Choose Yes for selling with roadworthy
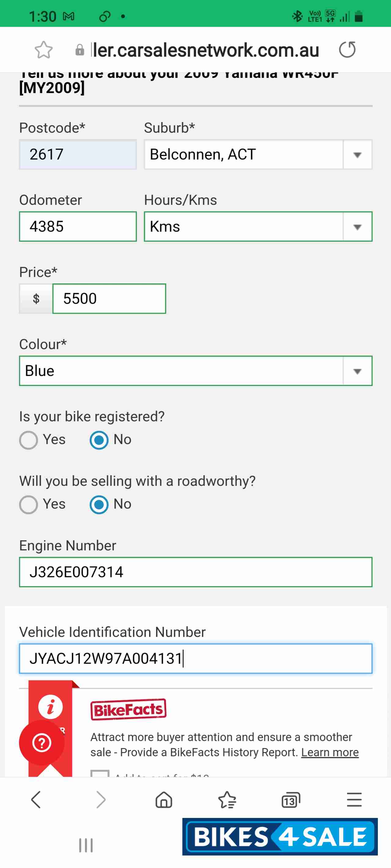Viewport: 391px width, 868px height. point(29,505)
